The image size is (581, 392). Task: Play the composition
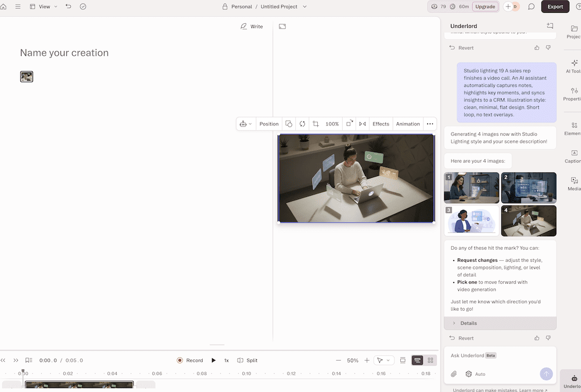(x=213, y=360)
